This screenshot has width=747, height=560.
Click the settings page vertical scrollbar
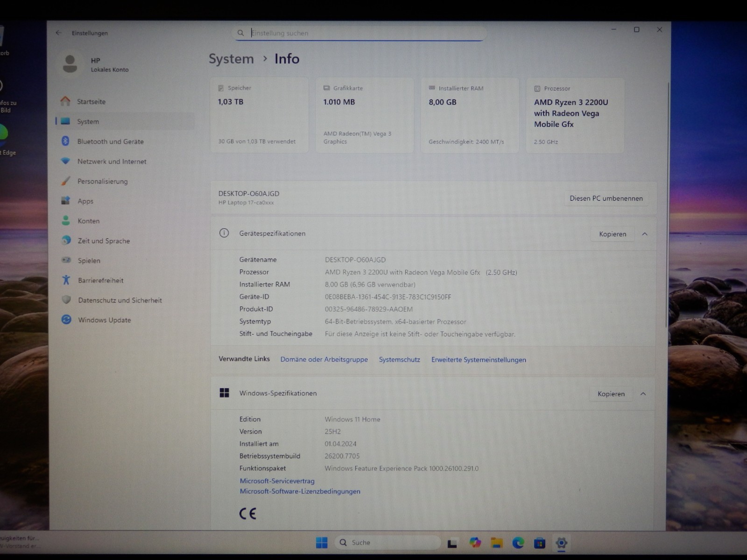click(667, 205)
